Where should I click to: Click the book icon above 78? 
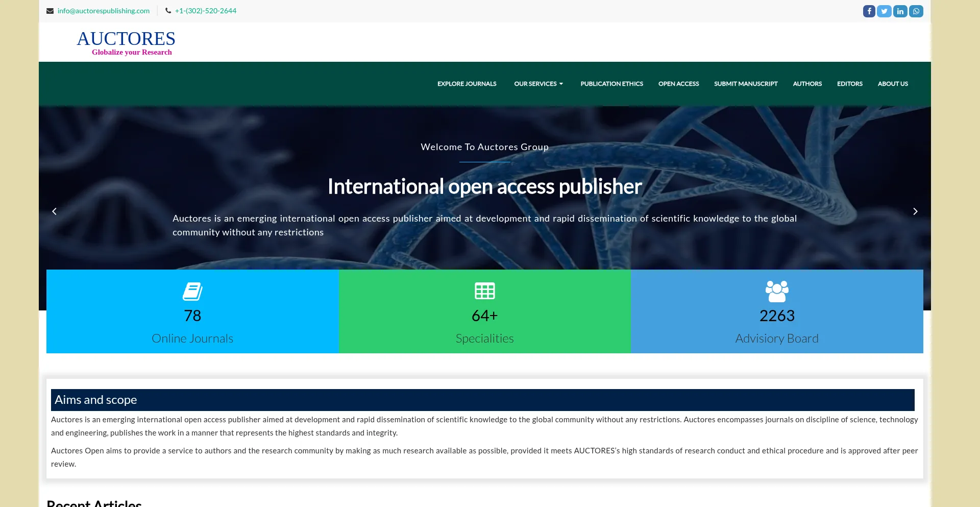[192, 291]
